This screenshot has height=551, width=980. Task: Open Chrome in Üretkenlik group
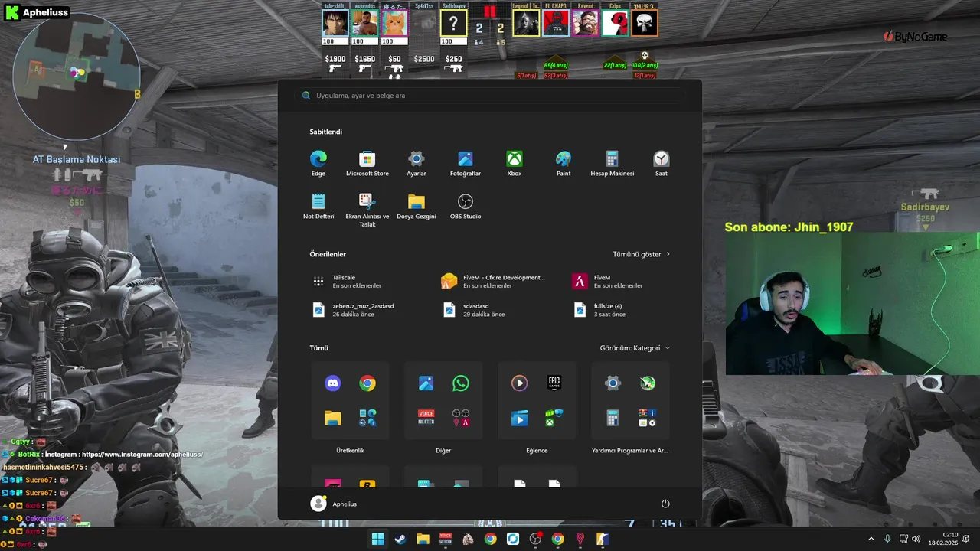point(367,383)
